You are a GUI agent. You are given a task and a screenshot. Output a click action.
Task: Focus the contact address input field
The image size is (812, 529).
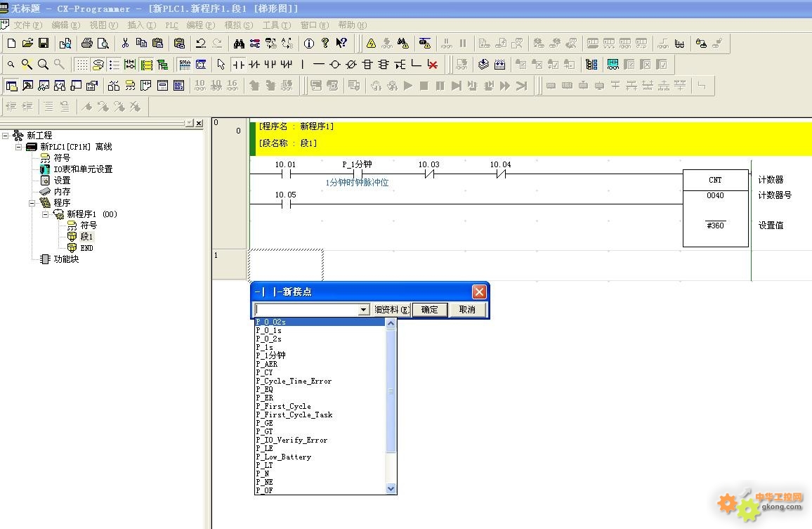click(x=306, y=310)
